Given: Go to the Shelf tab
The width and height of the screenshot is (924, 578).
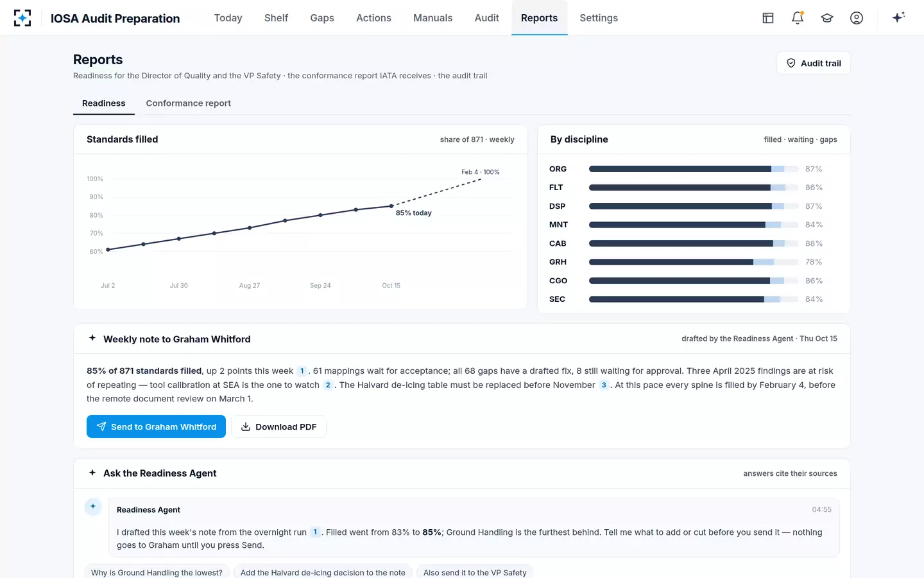Looking at the screenshot, I should (x=276, y=18).
